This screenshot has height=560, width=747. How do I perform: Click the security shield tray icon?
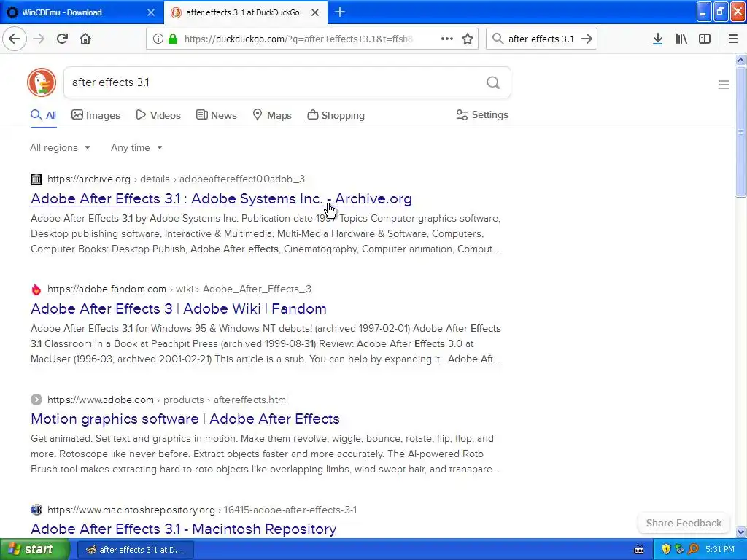click(666, 549)
